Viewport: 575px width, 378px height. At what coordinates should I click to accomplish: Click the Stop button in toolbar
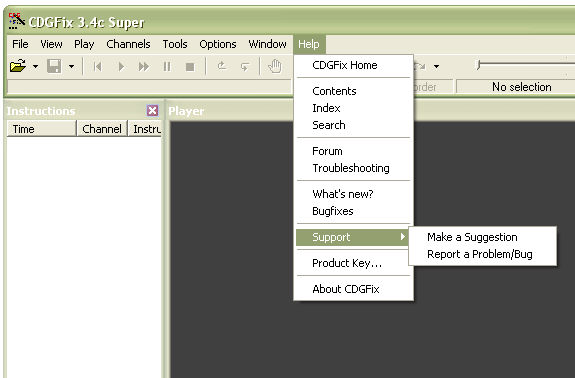pos(190,67)
